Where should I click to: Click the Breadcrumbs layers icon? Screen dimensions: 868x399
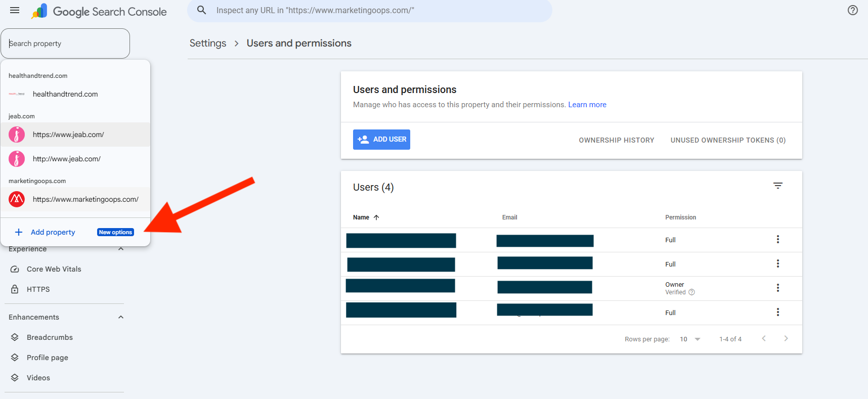pos(15,337)
